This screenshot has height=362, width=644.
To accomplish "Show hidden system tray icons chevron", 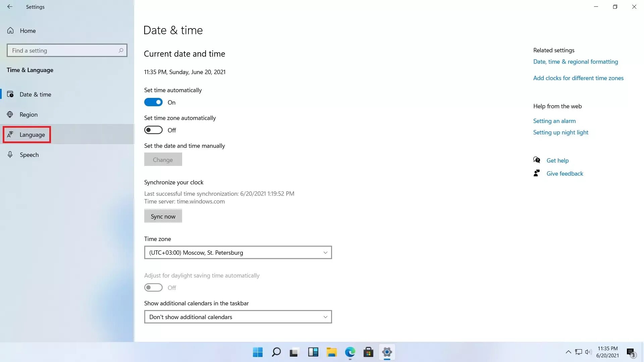I will pos(568,352).
